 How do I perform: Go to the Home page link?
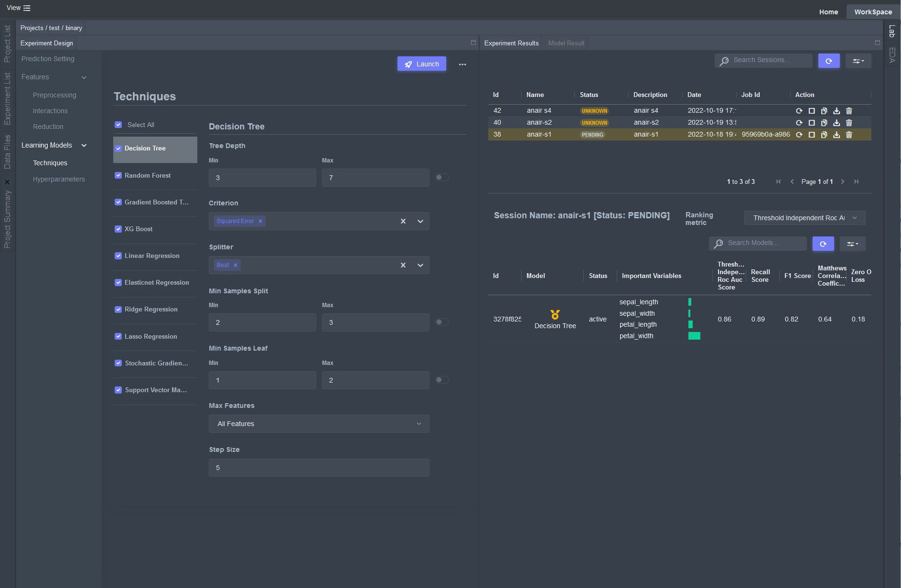(828, 12)
